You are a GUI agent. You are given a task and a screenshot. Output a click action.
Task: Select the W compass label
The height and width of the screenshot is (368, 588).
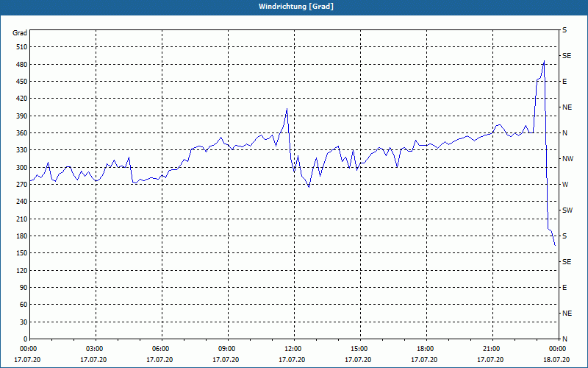coord(565,185)
